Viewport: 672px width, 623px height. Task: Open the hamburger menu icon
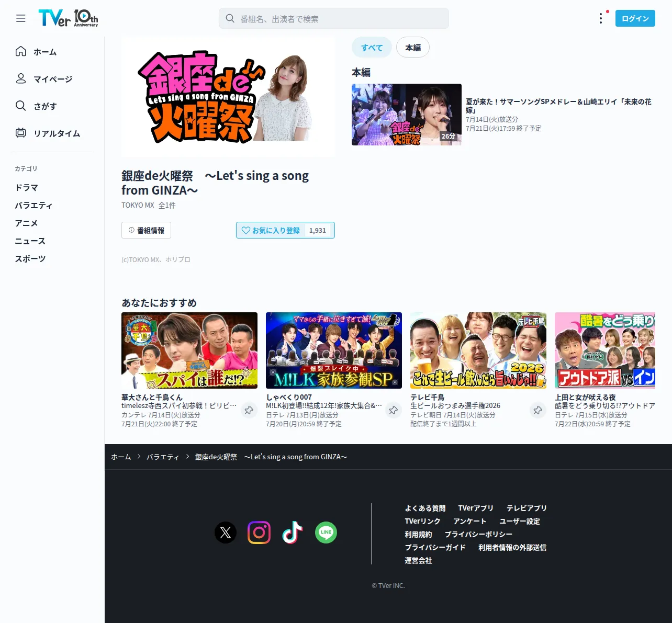pos(21,18)
